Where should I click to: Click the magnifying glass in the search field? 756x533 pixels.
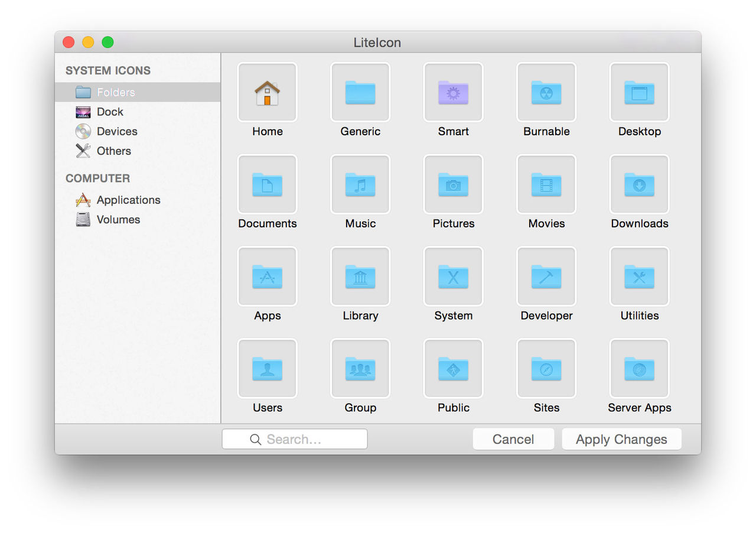click(x=256, y=440)
